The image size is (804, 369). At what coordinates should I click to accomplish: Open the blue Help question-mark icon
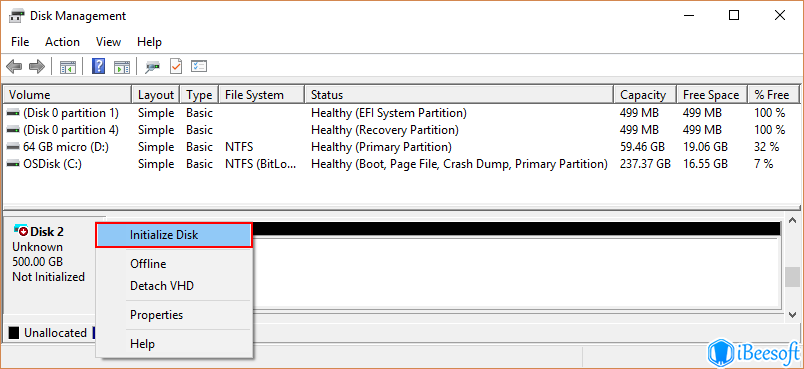point(98,66)
